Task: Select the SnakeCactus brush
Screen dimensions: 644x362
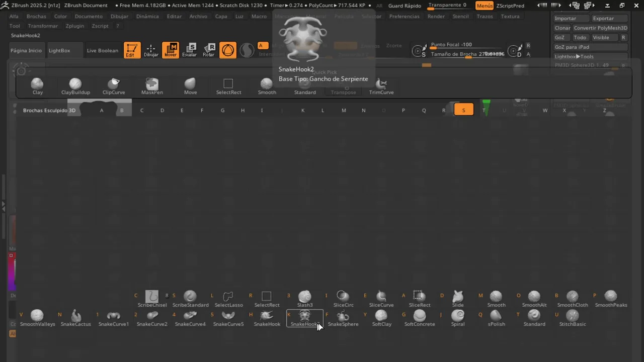Action: (x=75, y=318)
